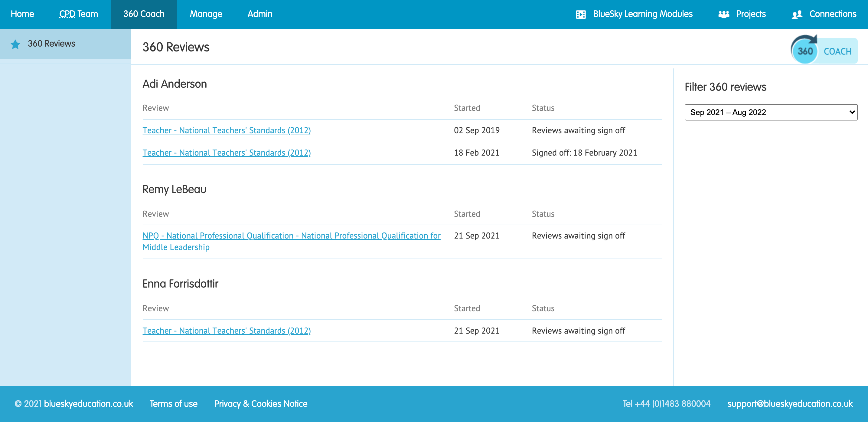This screenshot has height=422, width=868.
Task: Select 360 Reviews in the left sidebar
Action: [x=51, y=44]
